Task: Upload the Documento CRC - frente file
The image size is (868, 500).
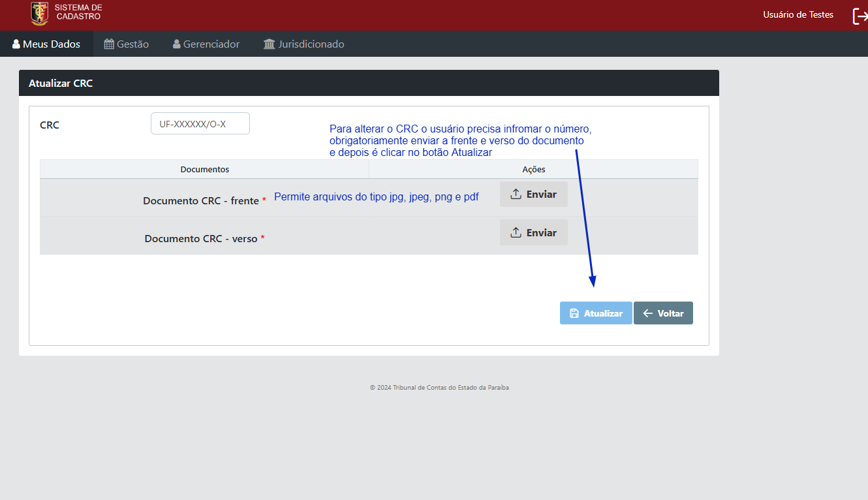Action: [534, 194]
